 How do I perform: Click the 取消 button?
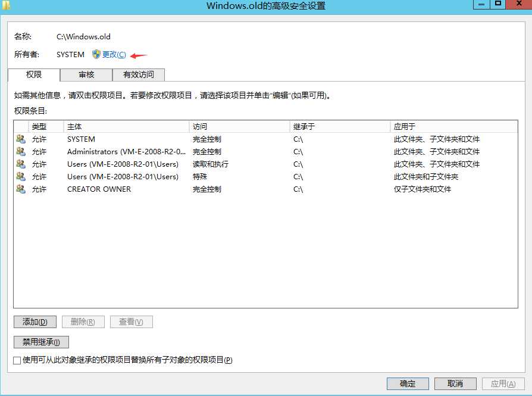pos(455,383)
